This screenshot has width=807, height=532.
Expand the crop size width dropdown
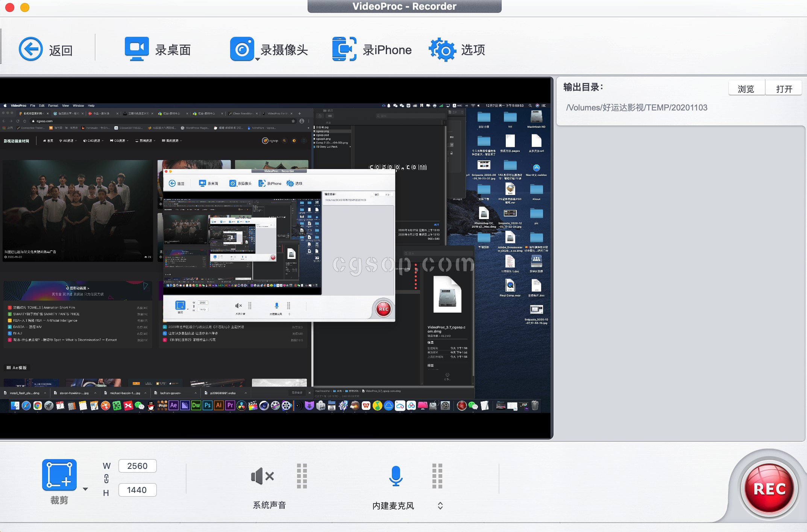[x=86, y=487]
